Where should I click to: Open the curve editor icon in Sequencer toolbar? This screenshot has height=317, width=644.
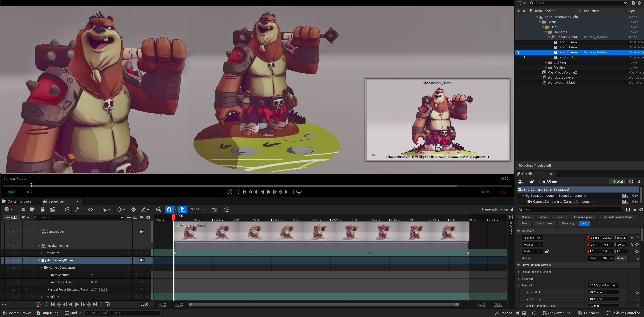pyautogui.click(x=214, y=209)
